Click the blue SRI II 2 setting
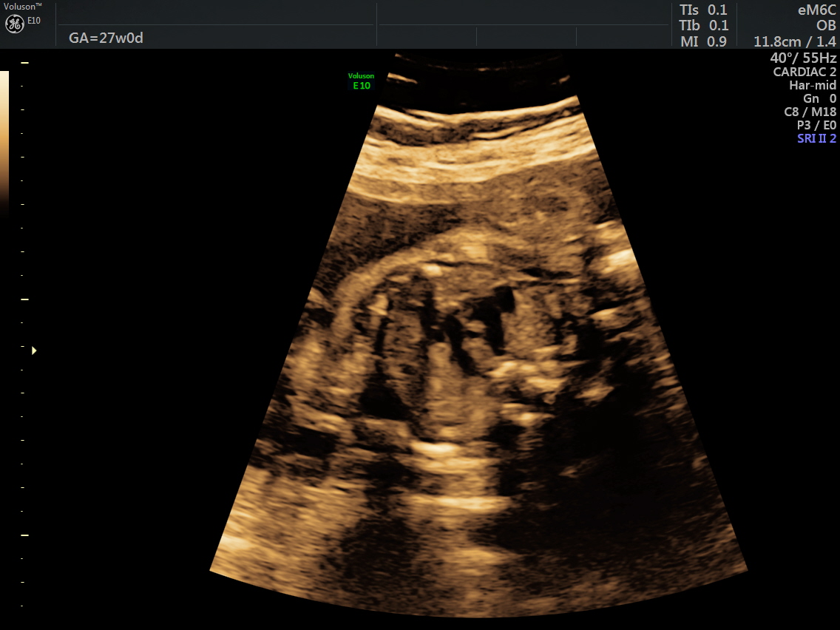840x630 pixels. coord(816,138)
